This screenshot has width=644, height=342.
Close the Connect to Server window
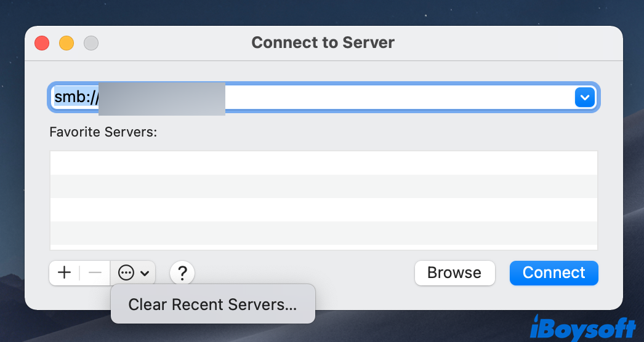pos(42,43)
